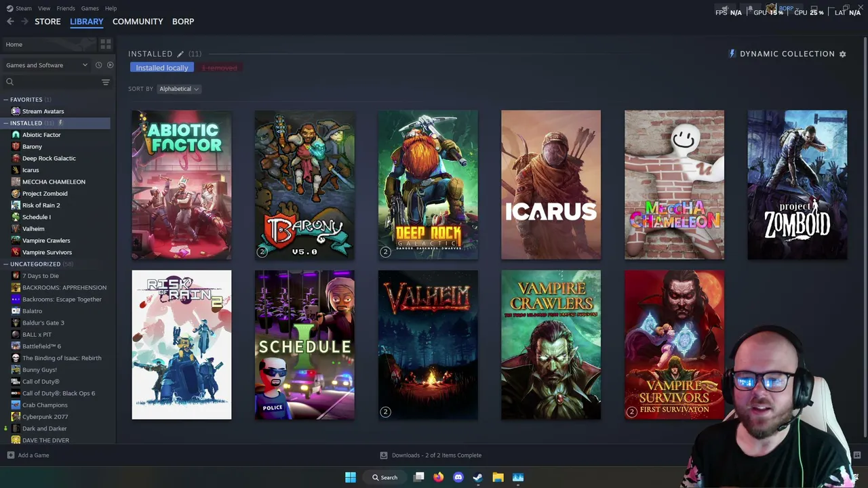Open the Risk of Rain 2 cover art
The width and height of the screenshot is (868, 488).
tap(182, 345)
